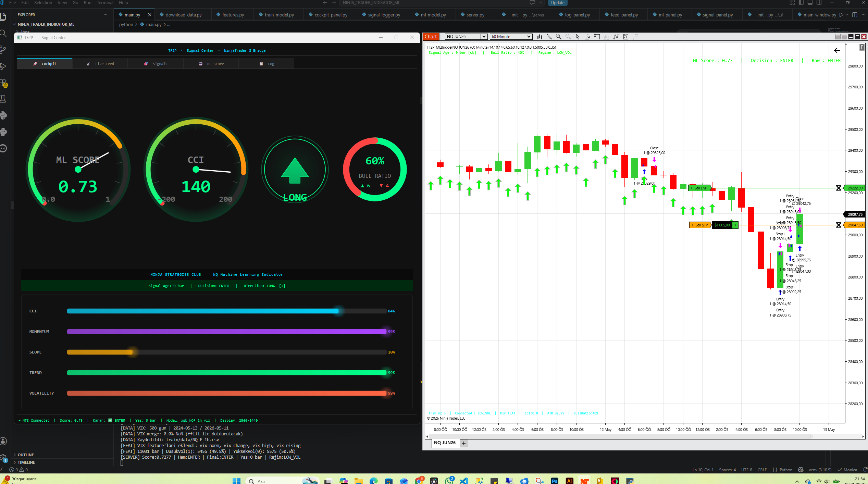The width and height of the screenshot is (868, 484).
Task: Open Chart Trader panel icon
Action: 597,37
